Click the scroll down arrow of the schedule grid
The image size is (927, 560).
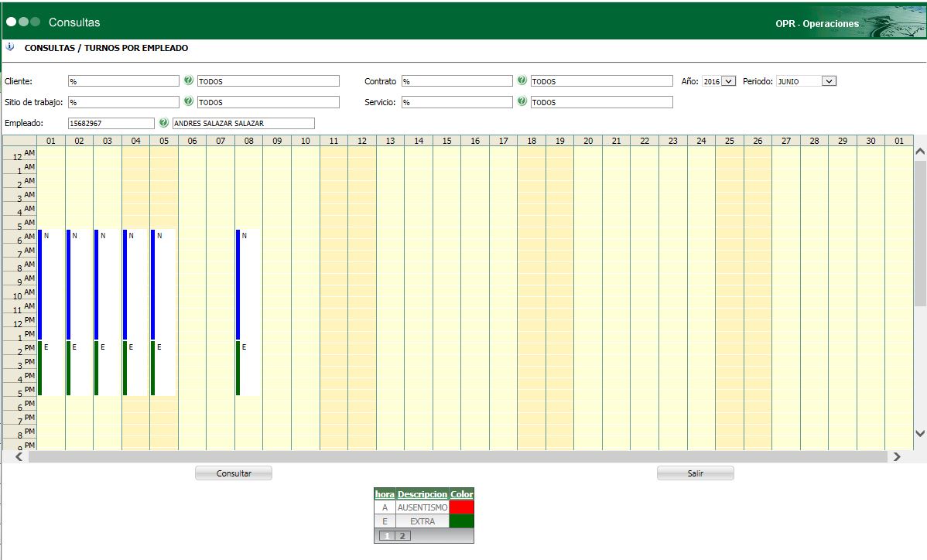(920, 433)
